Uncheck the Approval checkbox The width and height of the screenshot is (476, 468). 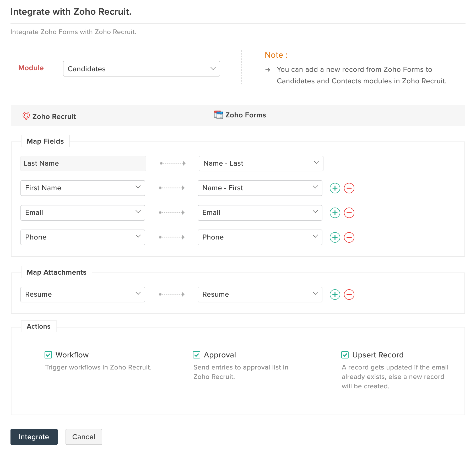[197, 355]
